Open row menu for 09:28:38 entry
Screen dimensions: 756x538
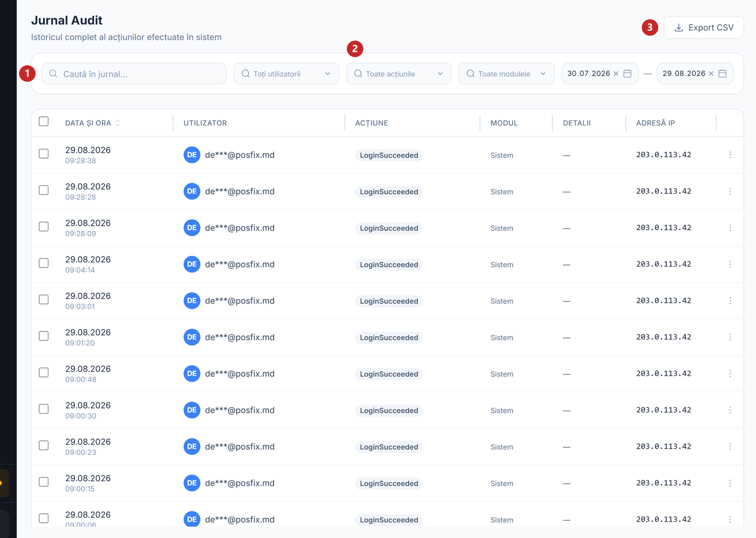point(730,155)
